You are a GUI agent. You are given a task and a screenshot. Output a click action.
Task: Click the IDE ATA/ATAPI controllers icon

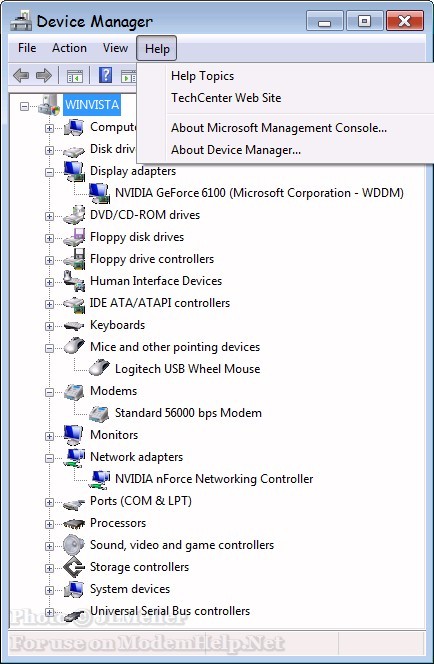[x=74, y=304]
